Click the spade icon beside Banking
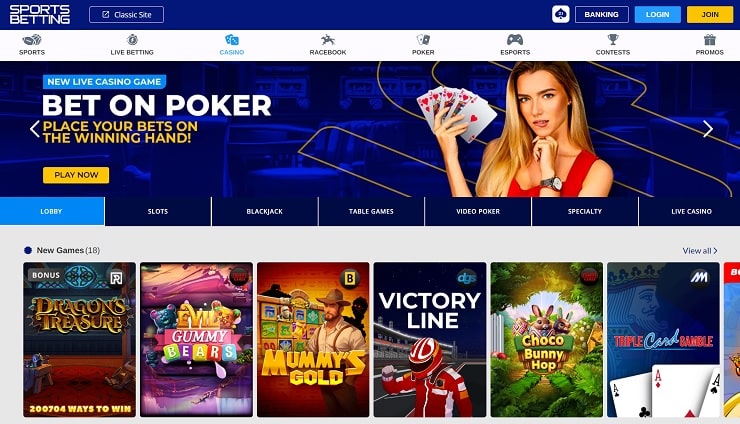Viewport: 740px width, 424px height. (x=561, y=14)
